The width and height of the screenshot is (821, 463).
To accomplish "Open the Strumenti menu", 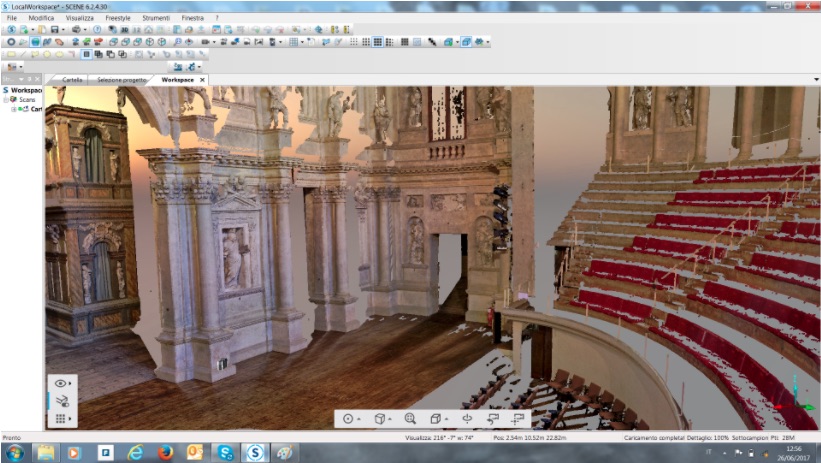I will (x=155, y=18).
